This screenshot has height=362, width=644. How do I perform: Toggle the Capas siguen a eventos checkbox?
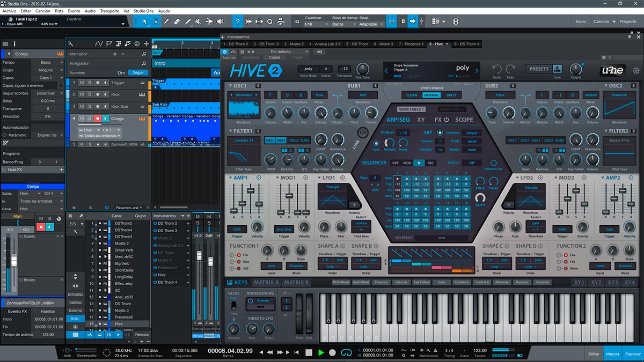pyautogui.click(x=62, y=85)
